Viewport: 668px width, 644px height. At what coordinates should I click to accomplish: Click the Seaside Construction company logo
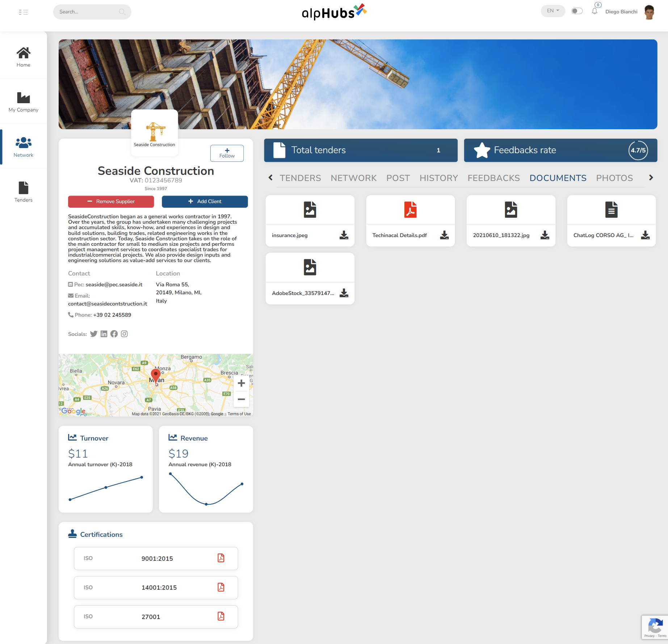(155, 133)
